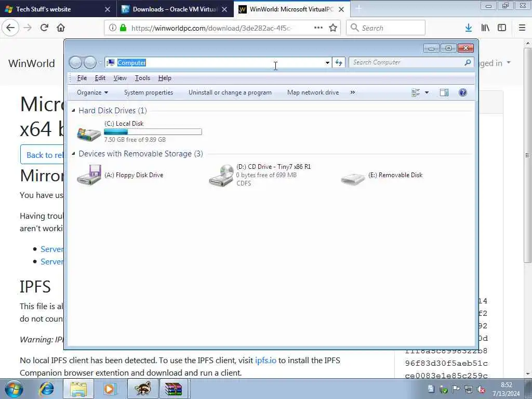The image size is (532, 399).
Task: Collapse the Hard Disk Drives group
Action: [73, 111]
